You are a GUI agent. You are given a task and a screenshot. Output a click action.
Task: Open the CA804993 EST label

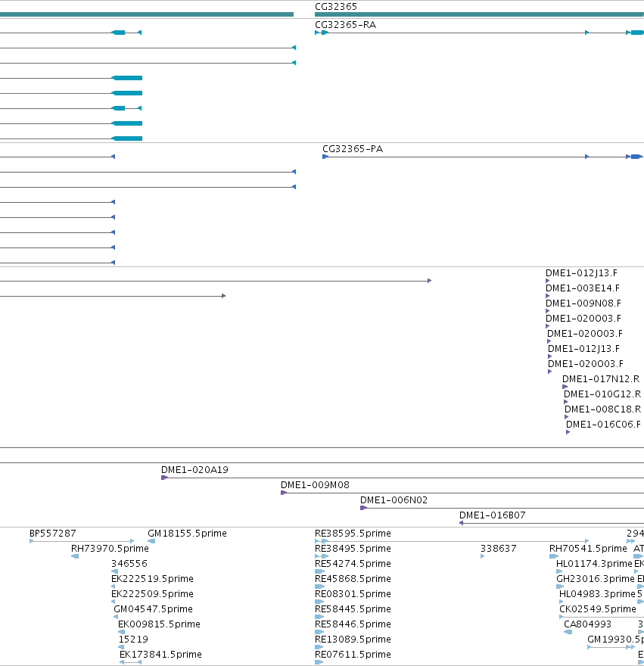click(587, 624)
